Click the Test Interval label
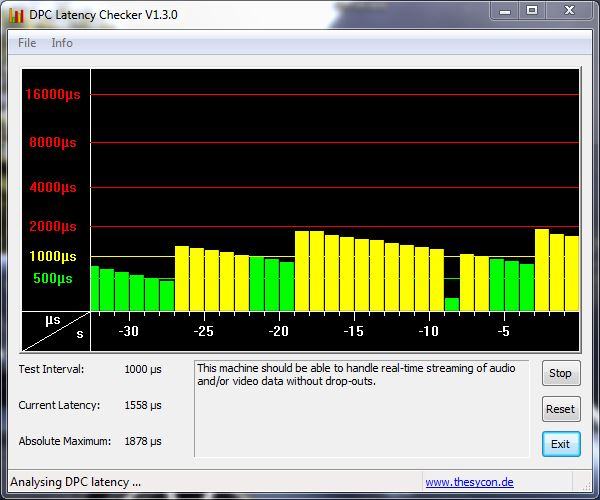The image size is (600, 500). 51,369
